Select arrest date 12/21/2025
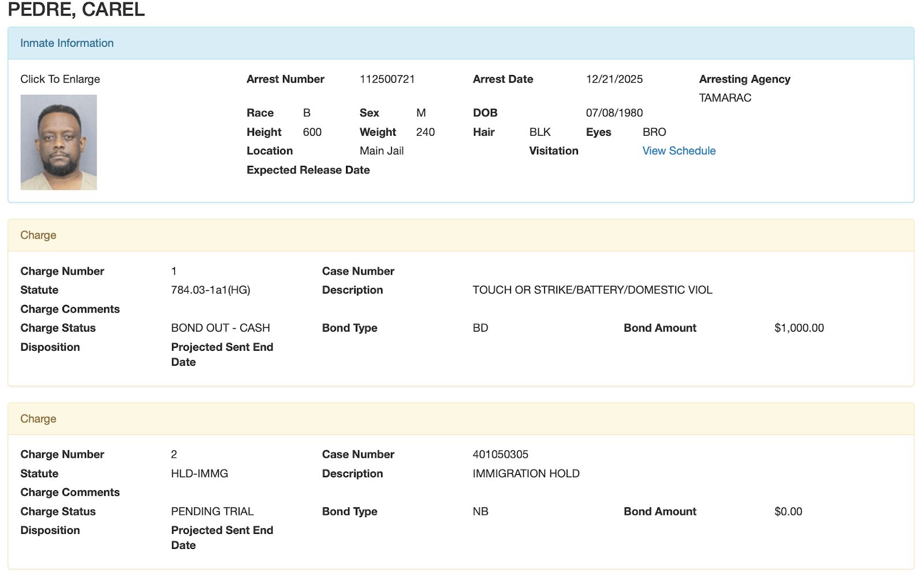 click(x=614, y=79)
